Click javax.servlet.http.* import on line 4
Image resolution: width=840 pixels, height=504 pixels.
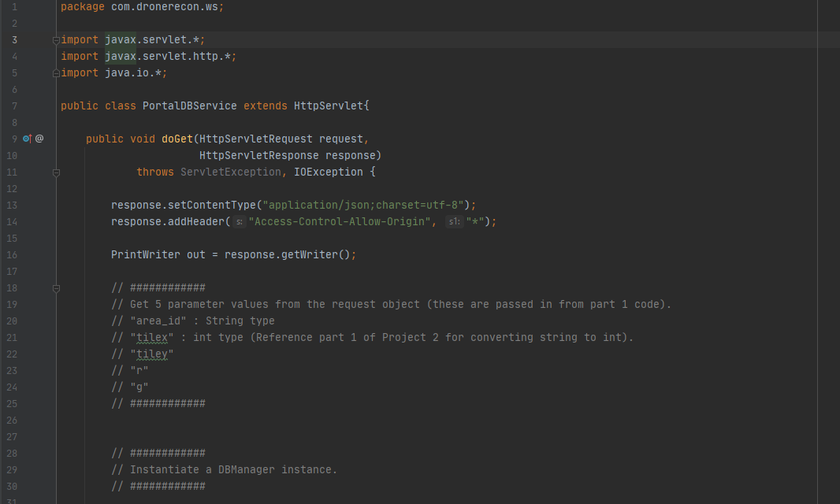168,56
